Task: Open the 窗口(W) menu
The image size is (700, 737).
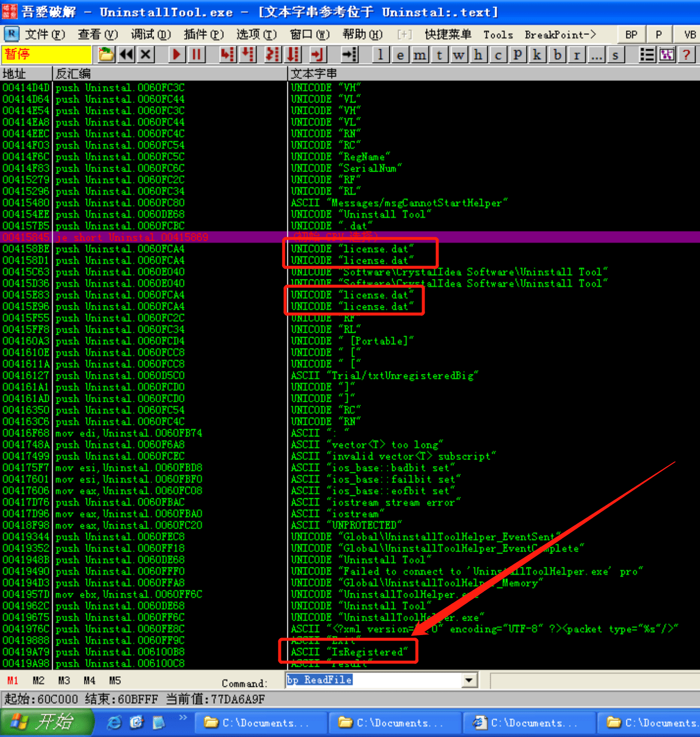Action: tap(309, 34)
